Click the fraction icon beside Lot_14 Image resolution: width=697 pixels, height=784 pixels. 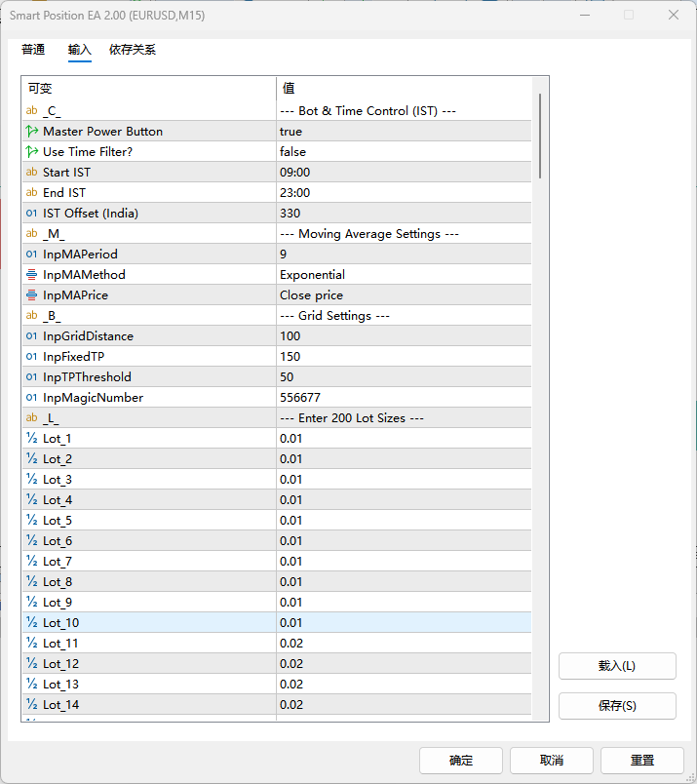31,705
